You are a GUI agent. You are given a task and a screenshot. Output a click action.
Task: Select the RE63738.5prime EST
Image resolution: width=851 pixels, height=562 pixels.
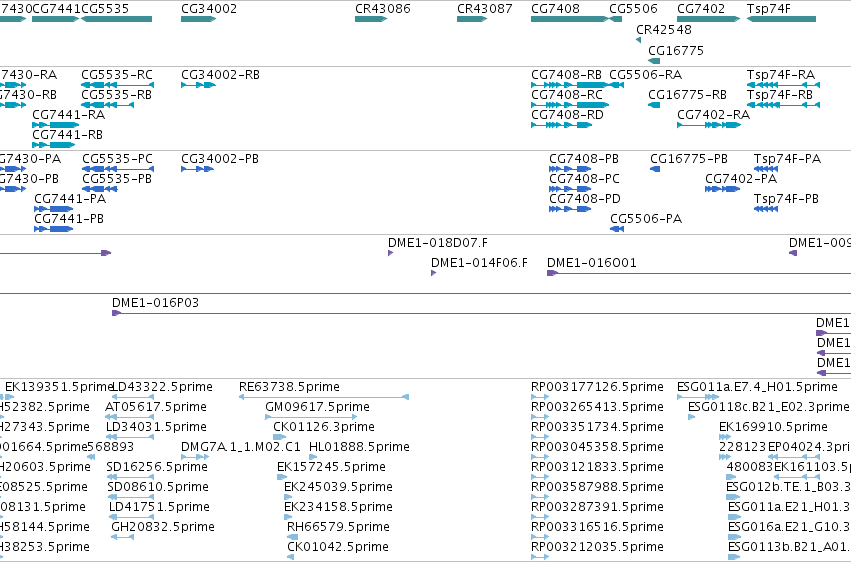click(323, 397)
